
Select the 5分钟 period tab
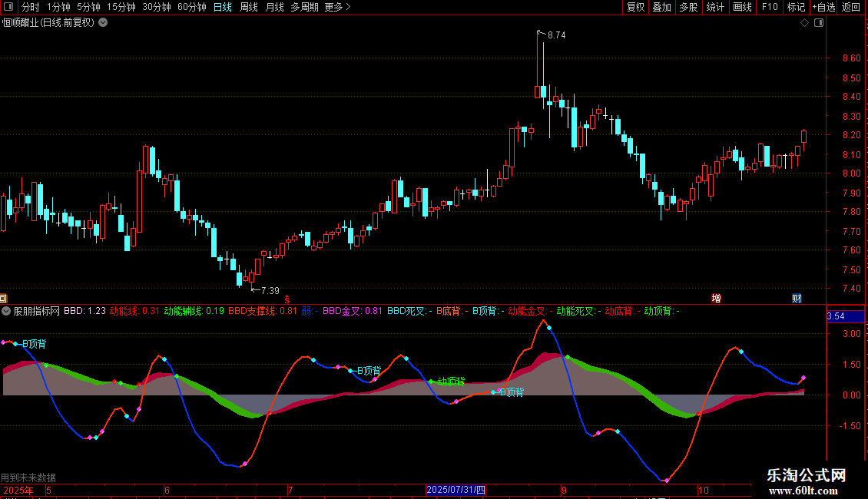point(88,7)
